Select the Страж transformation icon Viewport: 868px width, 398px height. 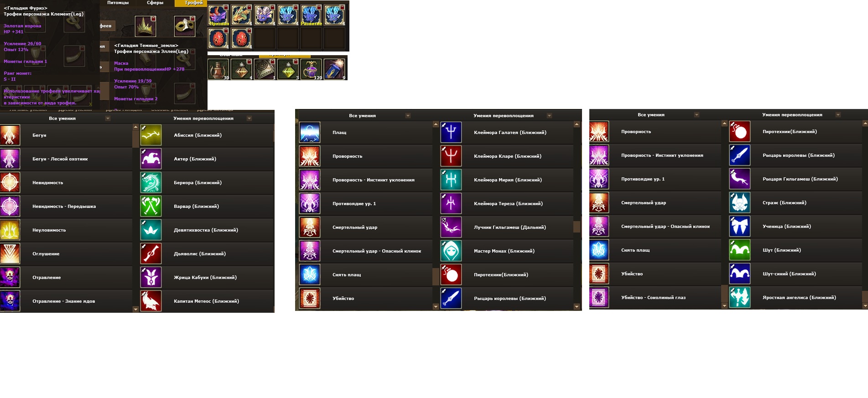(740, 203)
